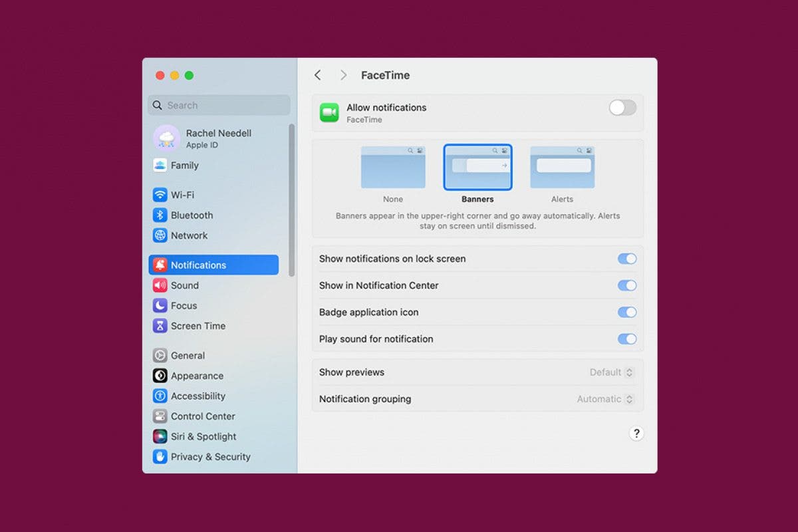Open the General settings section
Image resolution: width=798 pixels, height=532 pixels.
pos(188,356)
